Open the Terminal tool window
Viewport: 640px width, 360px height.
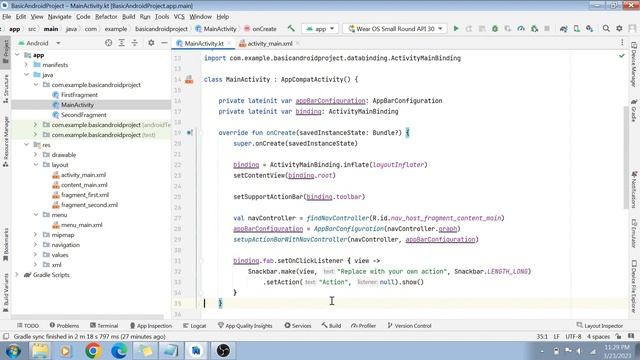(104, 326)
